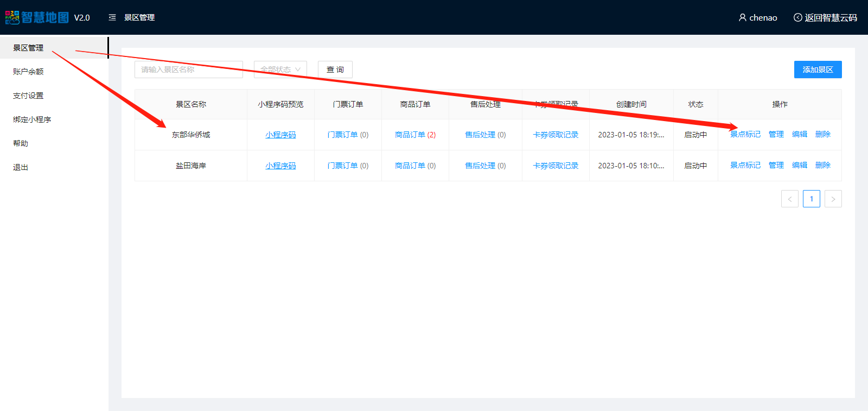The width and height of the screenshot is (868, 411).
Task: Open 支付设置 in sidebar
Action: [28, 96]
